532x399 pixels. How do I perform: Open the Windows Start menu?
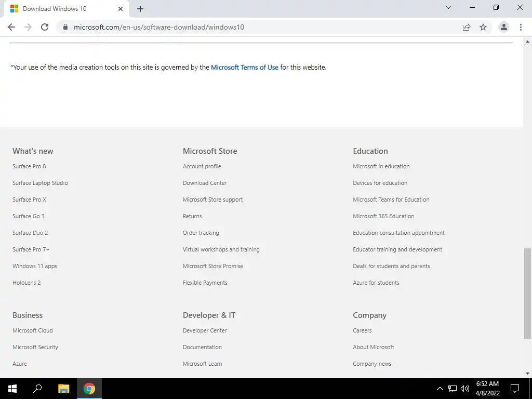12,389
